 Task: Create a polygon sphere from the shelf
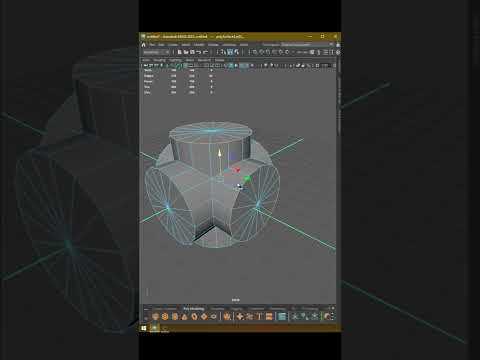pos(155,316)
